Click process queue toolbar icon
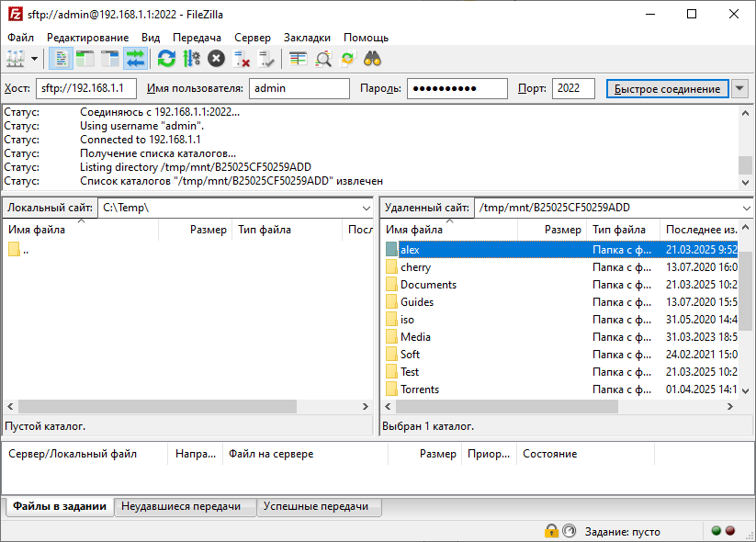The image size is (756, 542). (191, 59)
